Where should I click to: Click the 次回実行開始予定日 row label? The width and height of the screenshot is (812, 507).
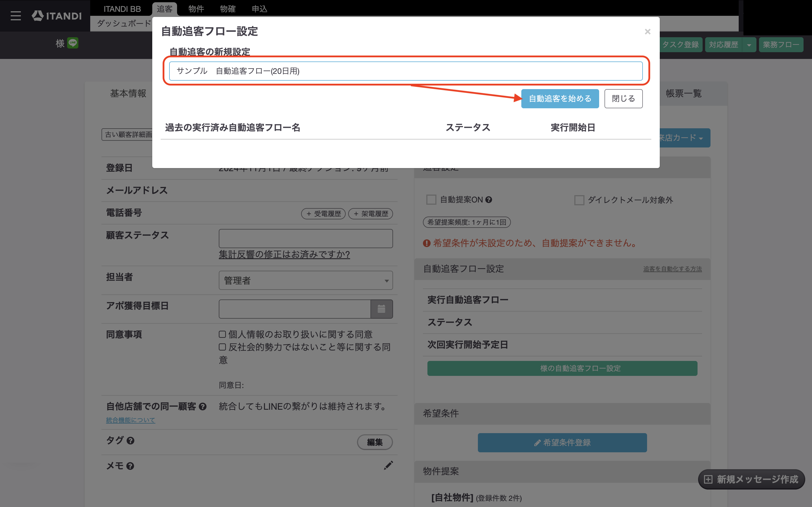[468, 345]
